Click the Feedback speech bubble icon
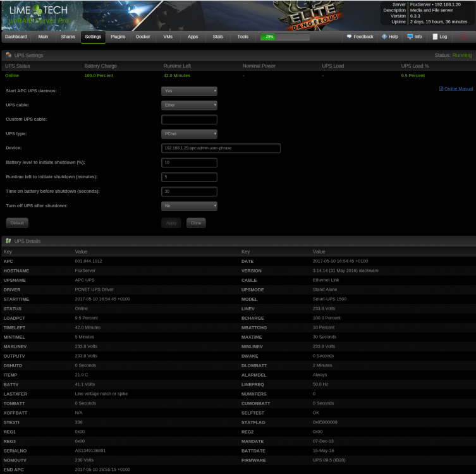 [x=349, y=37]
